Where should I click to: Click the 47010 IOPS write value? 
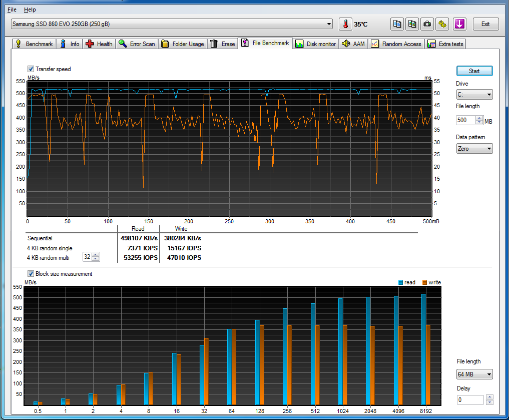coord(184,257)
